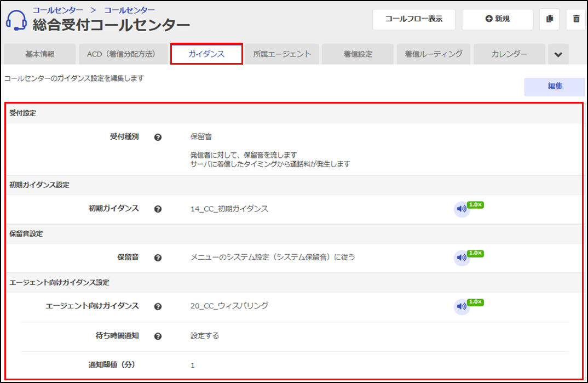
Task: Select the 所属エージェント tab
Action: [282, 54]
